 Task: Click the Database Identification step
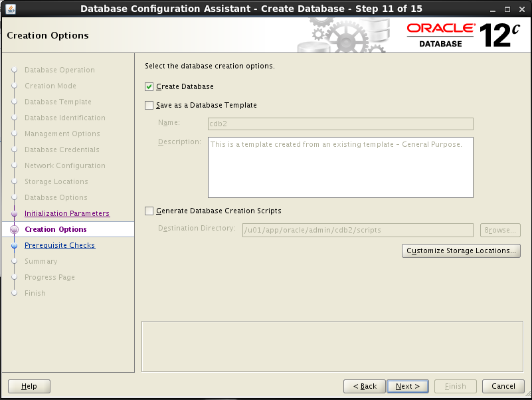click(x=65, y=118)
